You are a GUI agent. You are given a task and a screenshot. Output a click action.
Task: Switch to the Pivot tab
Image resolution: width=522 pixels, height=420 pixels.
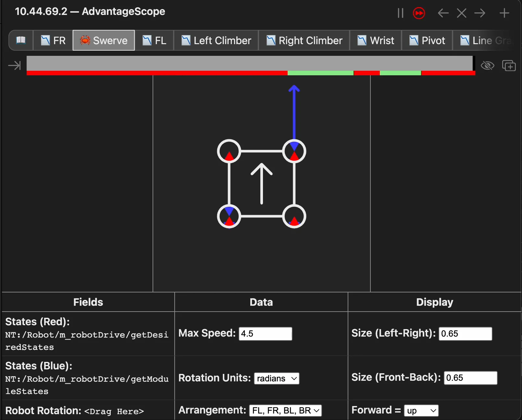pyautogui.click(x=427, y=40)
